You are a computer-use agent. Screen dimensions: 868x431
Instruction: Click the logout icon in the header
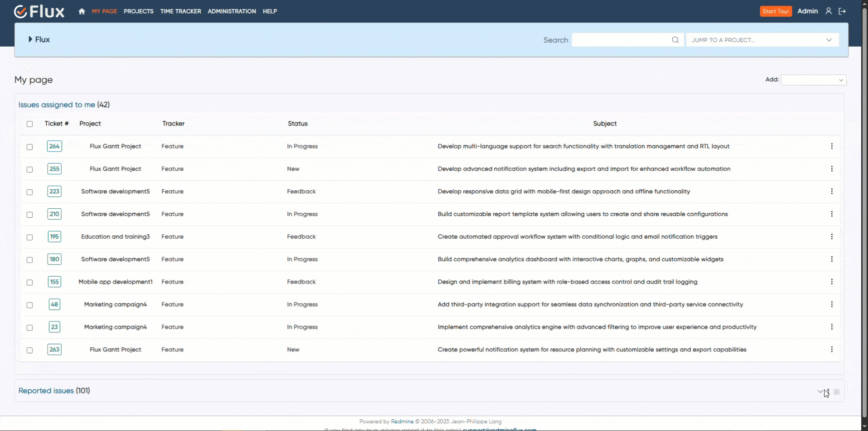[x=842, y=11]
